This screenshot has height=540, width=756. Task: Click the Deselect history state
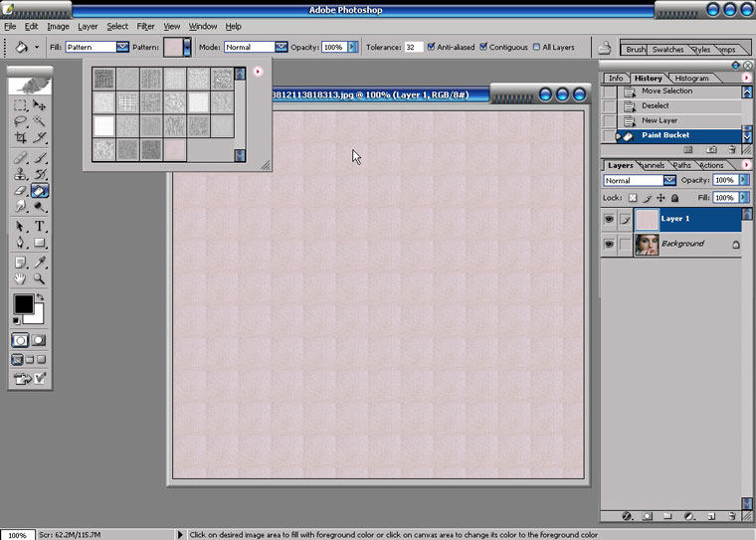pos(656,105)
